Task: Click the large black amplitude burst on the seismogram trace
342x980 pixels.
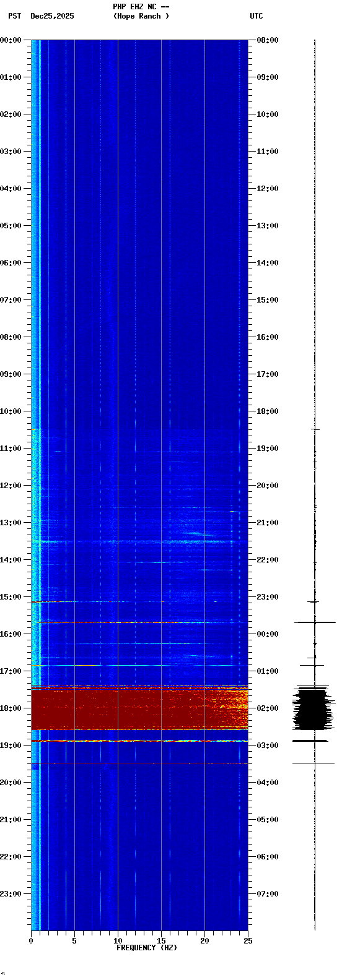Action: click(314, 708)
